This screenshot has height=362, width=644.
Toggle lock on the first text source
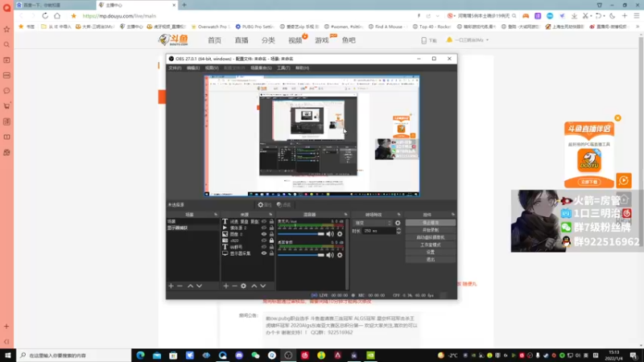point(271,221)
